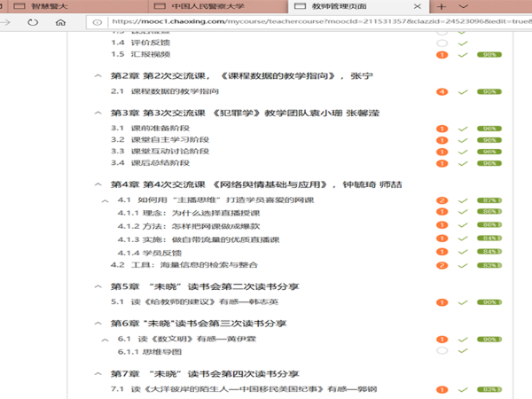Click orange badge beside 4.2 工具 lesson

(442, 265)
